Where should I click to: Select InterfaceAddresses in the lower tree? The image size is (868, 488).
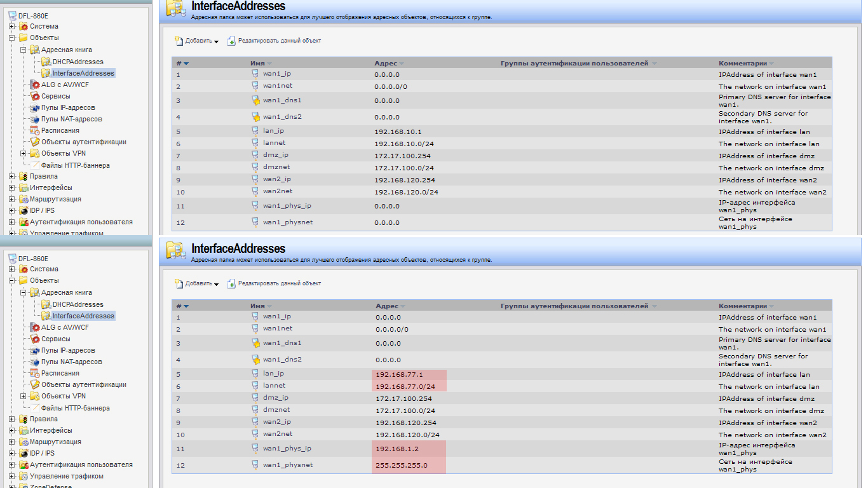[x=83, y=316]
